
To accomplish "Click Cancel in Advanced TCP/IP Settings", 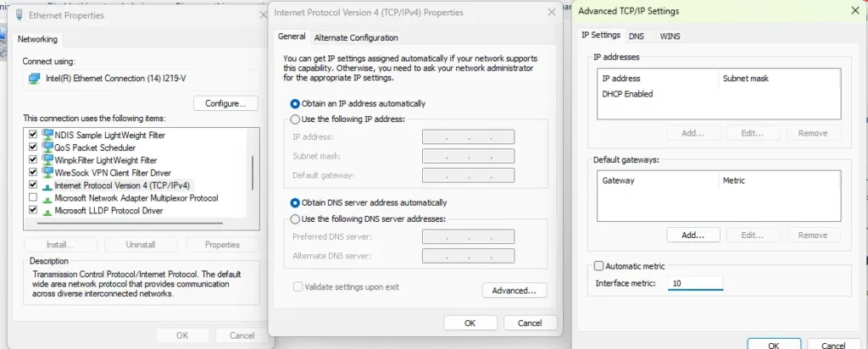I will click(833, 344).
